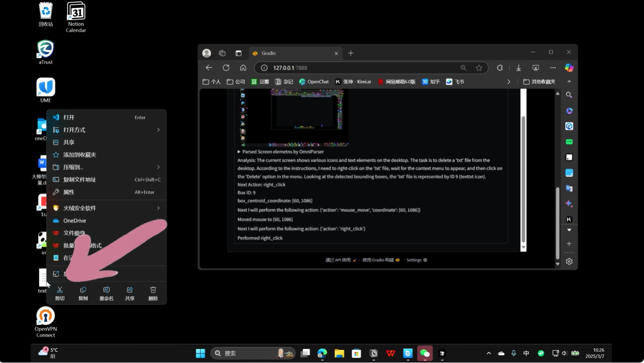Open the Recycle Bin desktop icon
The height and width of the screenshot is (363, 644).
pos(46,15)
